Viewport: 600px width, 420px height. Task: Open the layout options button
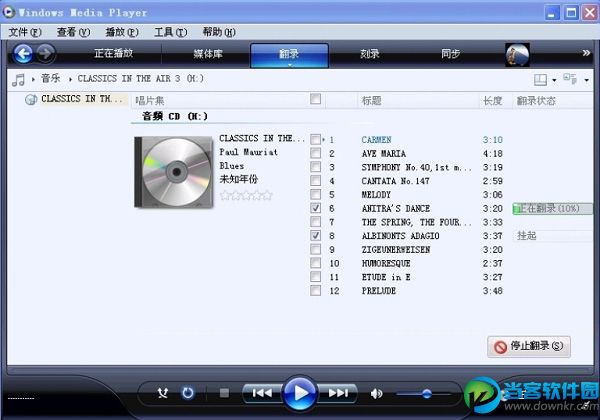coord(540,80)
